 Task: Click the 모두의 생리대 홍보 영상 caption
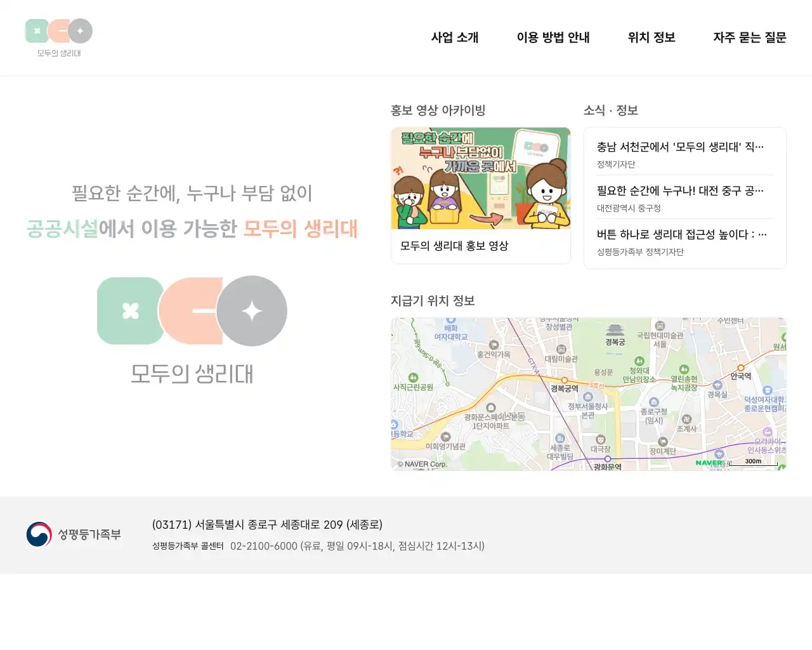[454, 246]
